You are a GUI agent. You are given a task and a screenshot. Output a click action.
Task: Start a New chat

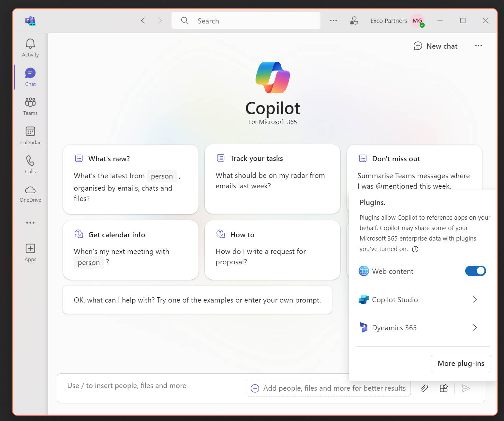tap(436, 46)
